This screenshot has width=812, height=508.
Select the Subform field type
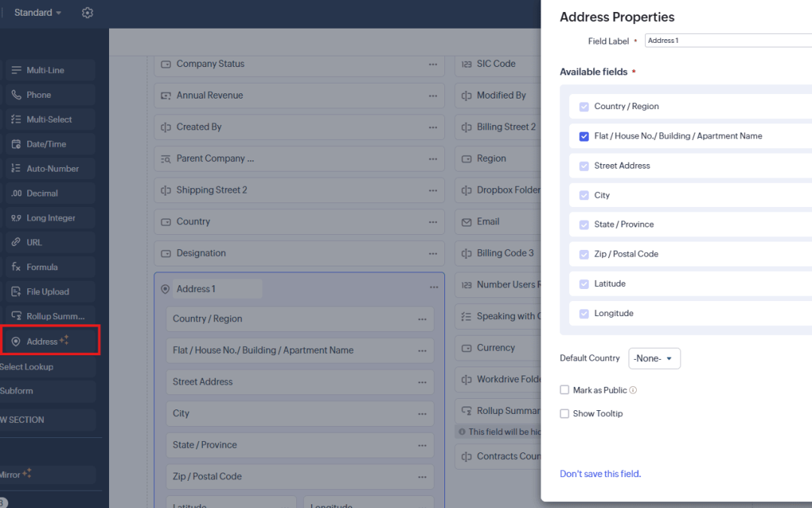coord(47,391)
